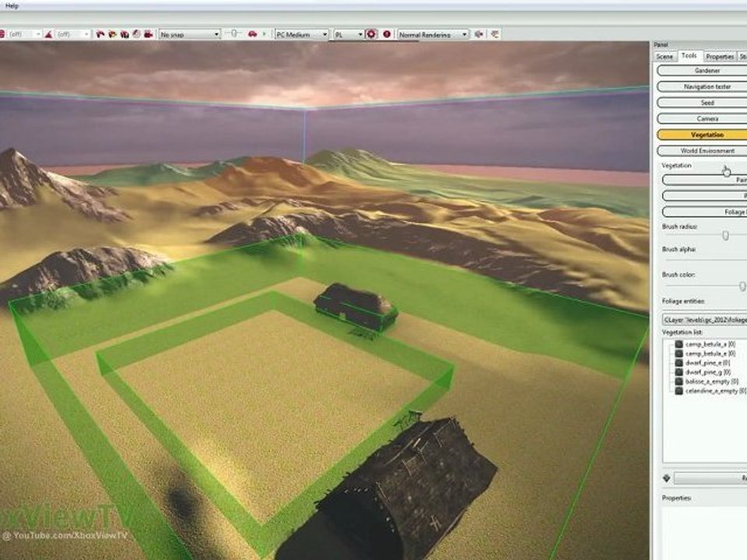Adjust the Brush color slider handle
747x560 pixels.
click(742, 285)
